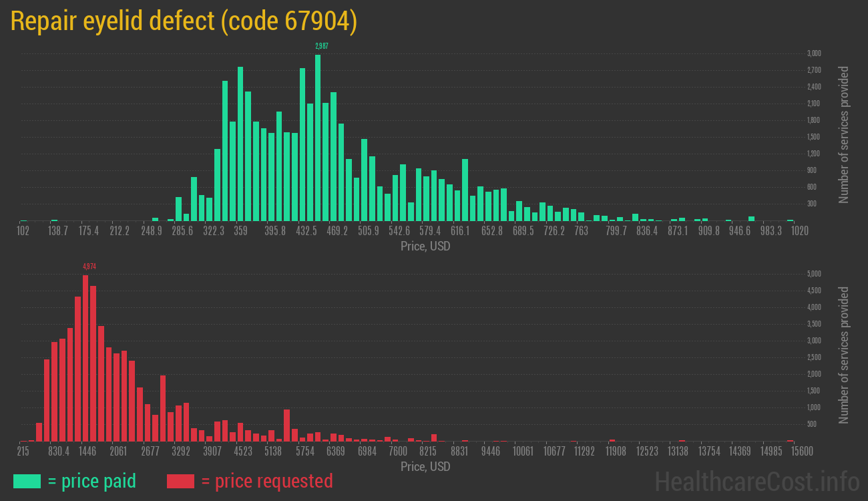Click the 4,974 peak value label
Screen dimensions: 868x501
(89, 267)
